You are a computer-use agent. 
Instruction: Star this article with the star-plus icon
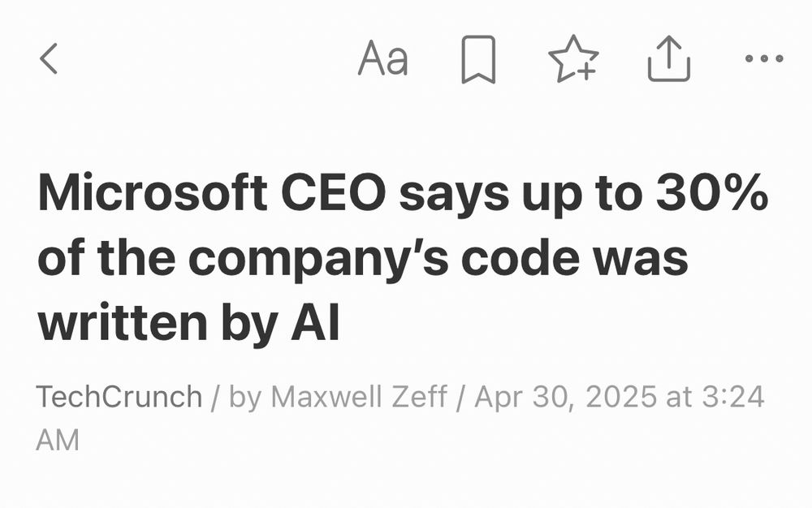click(x=573, y=60)
